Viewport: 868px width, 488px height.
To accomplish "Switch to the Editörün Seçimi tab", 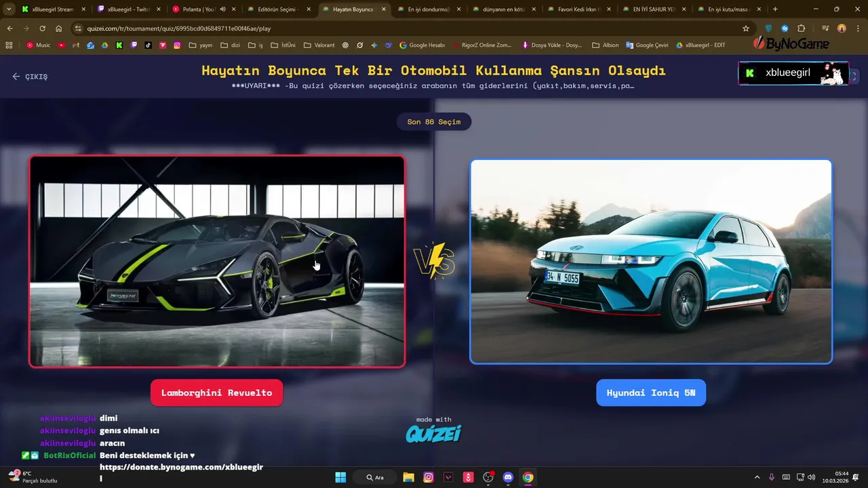I will (x=279, y=9).
